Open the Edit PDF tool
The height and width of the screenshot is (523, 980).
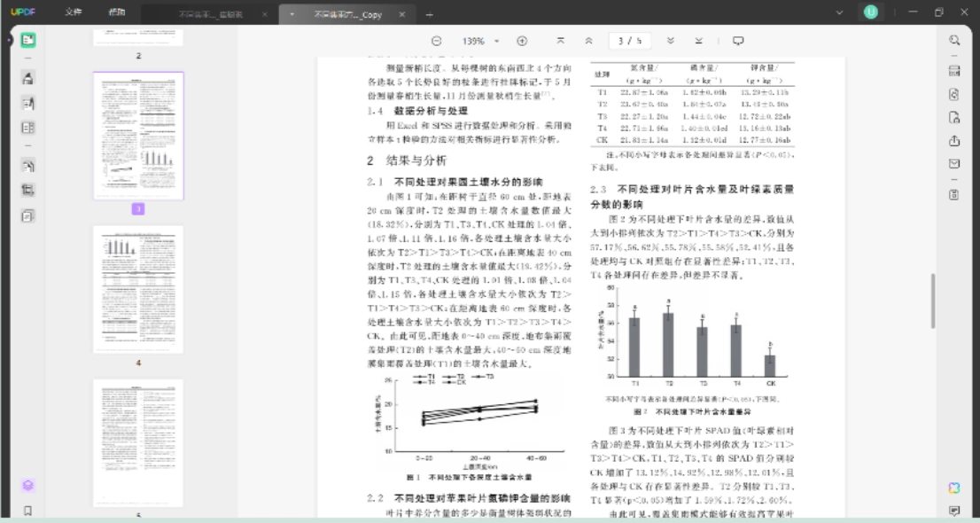(27, 103)
